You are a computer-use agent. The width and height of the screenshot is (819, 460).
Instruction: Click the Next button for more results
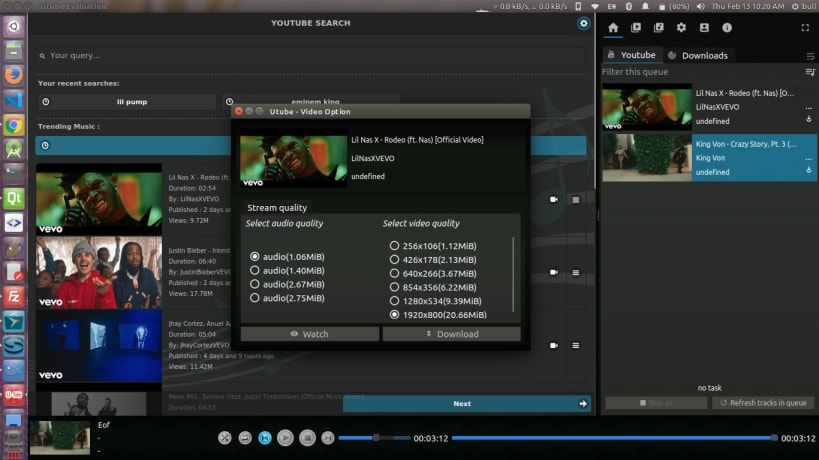467,404
